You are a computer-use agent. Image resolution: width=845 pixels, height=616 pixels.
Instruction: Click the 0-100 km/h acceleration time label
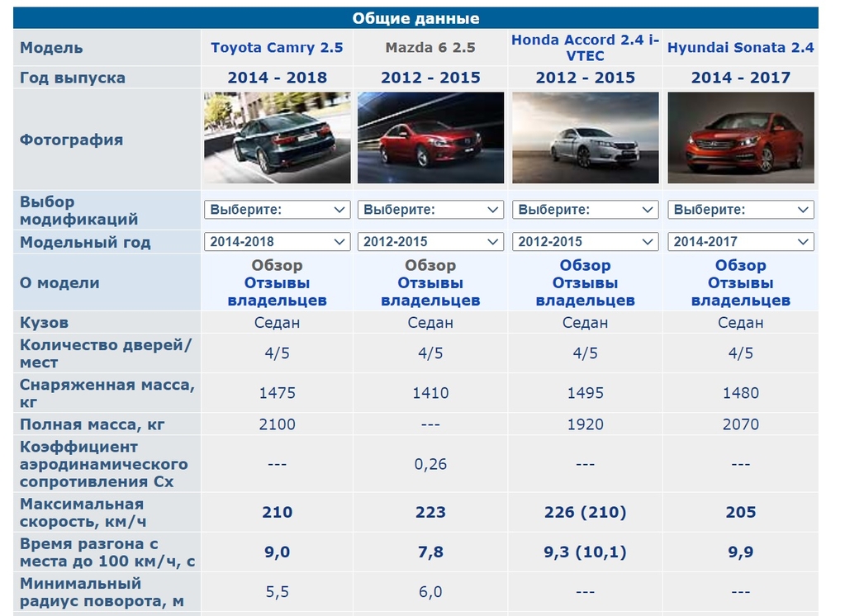pyautogui.click(x=107, y=552)
